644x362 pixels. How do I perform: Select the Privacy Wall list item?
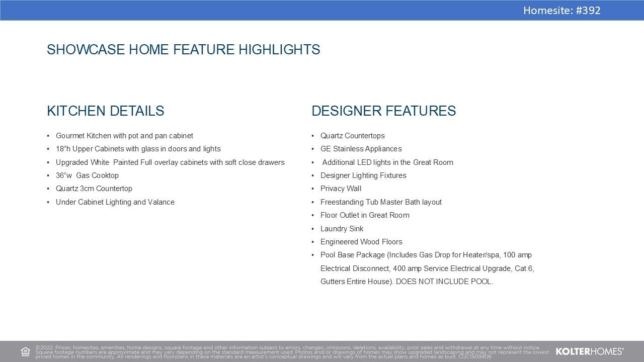[341, 189]
